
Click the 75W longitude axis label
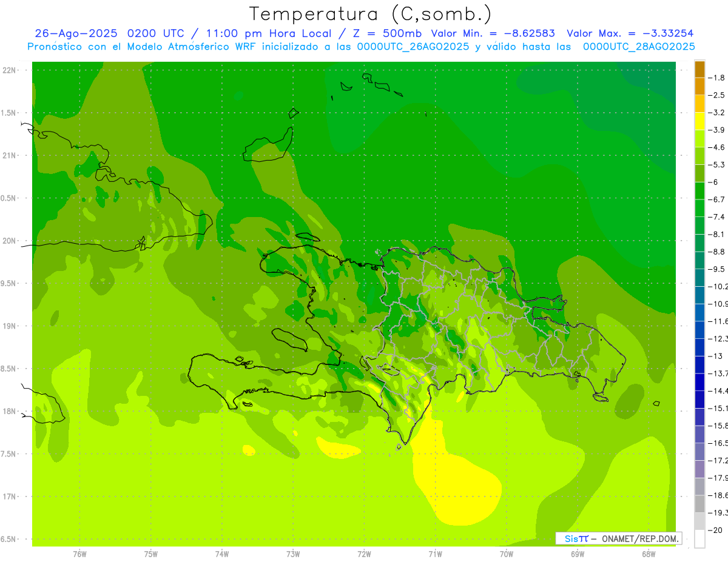tap(151, 554)
